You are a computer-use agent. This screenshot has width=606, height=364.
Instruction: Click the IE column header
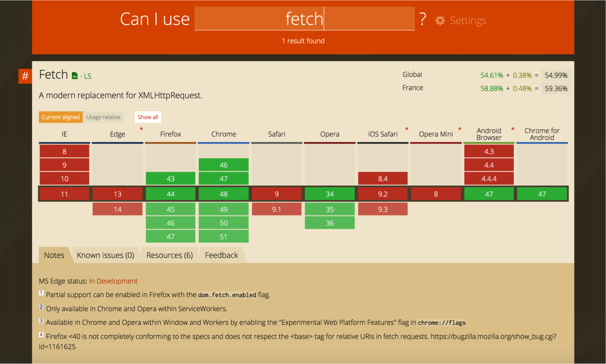tap(64, 134)
